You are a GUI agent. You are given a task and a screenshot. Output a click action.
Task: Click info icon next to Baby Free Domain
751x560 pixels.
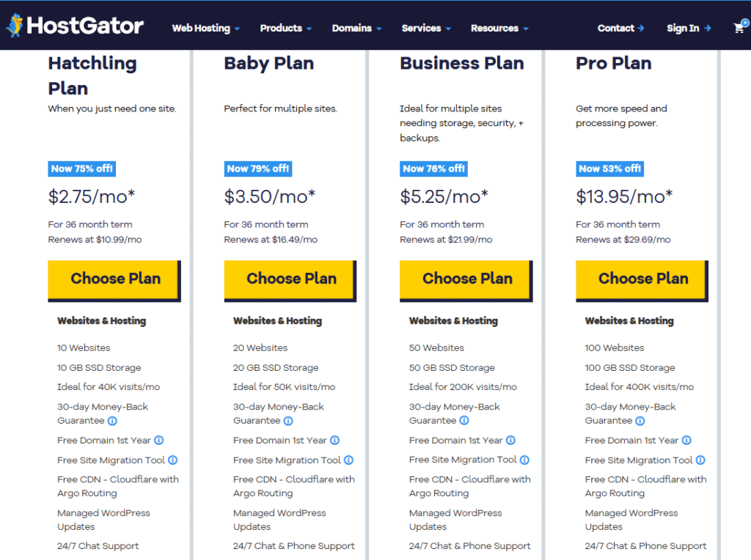click(x=334, y=441)
